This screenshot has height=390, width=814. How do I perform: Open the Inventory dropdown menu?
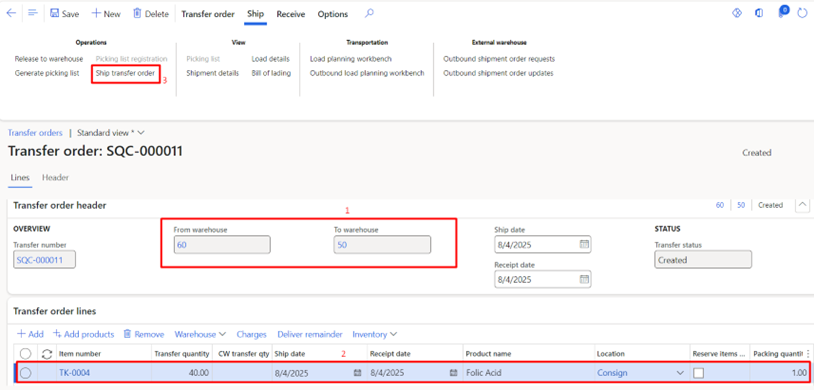(375, 334)
